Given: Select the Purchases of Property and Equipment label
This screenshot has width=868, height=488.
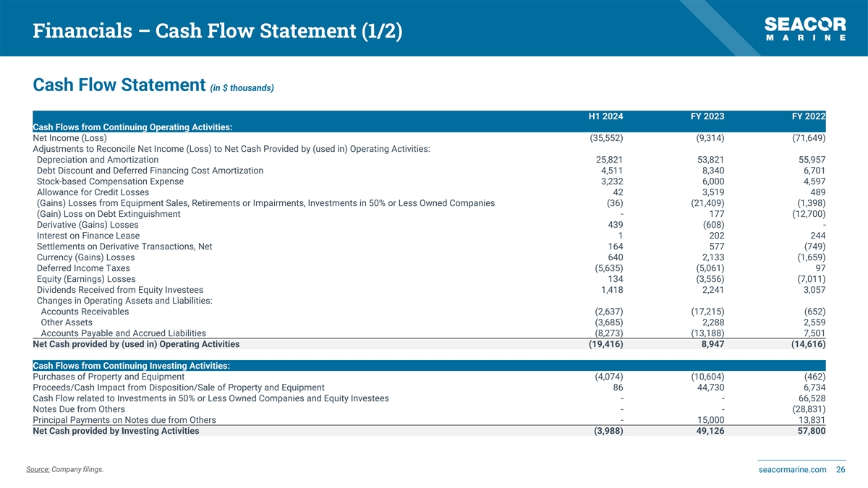Looking at the screenshot, I should click(x=109, y=377).
